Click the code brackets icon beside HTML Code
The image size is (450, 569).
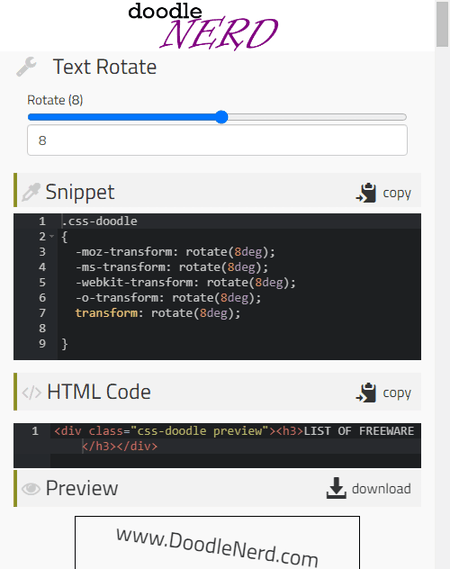tap(32, 393)
